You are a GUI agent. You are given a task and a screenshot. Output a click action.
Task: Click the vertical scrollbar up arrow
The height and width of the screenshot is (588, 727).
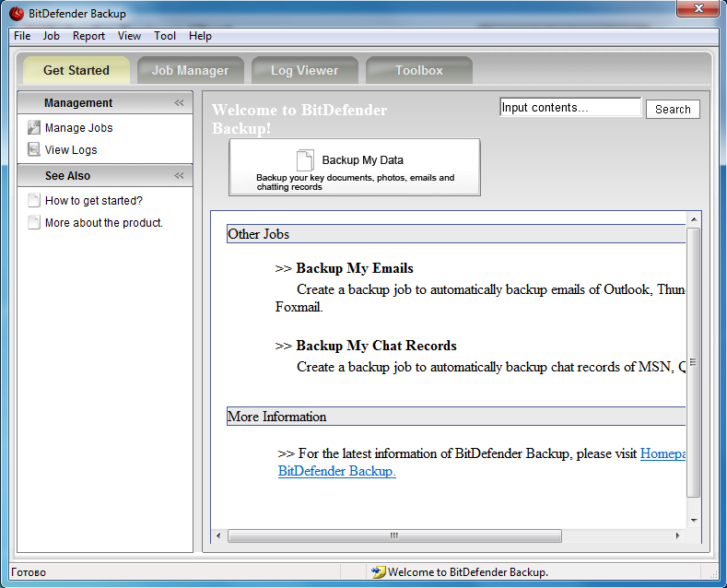[x=694, y=219]
